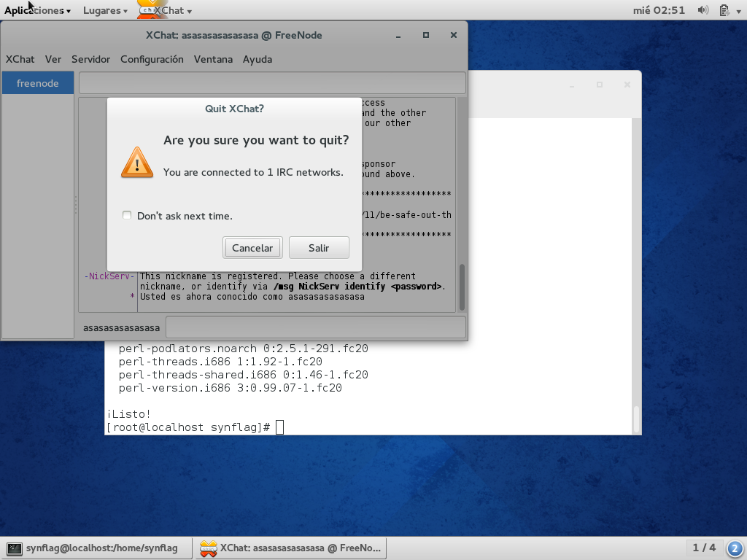Click the volume speaker icon

[x=703, y=10]
